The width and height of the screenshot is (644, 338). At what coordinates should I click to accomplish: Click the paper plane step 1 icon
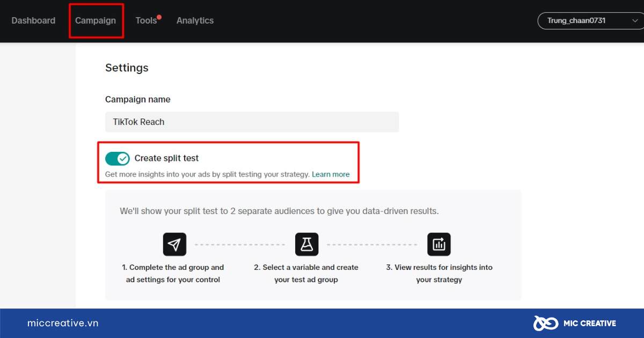point(174,245)
